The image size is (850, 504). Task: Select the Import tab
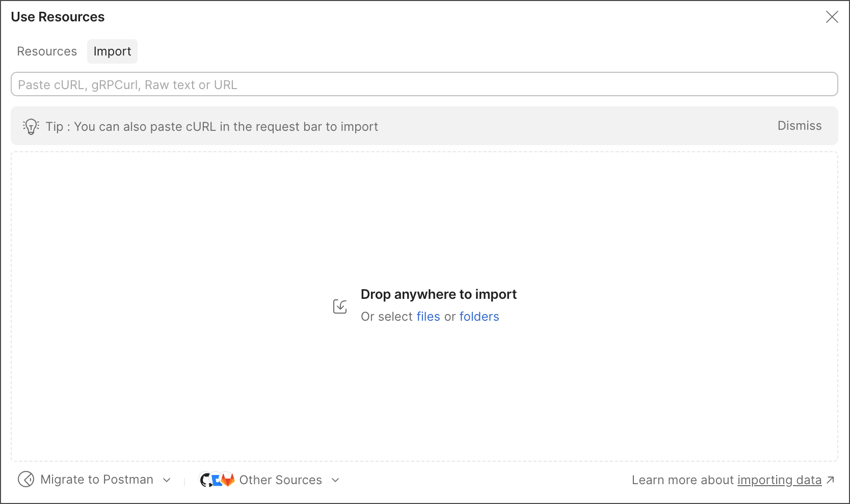[x=112, y=51]
